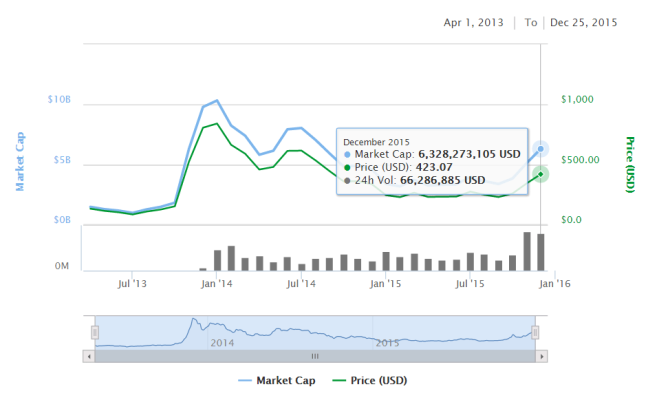Click the $5B market cap axis label
Image resolution: width=659 pixels, height=400 pixels.
[x=62, y=160]
